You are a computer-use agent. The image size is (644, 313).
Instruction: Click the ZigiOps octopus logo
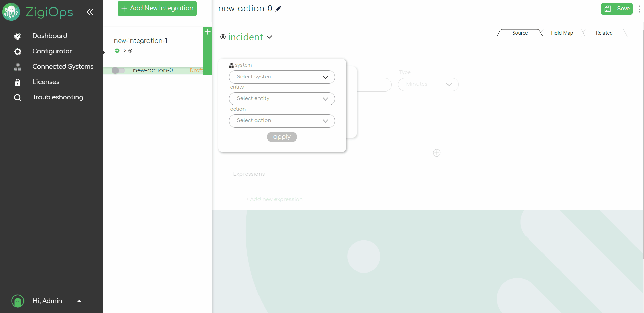coord(11,12)
